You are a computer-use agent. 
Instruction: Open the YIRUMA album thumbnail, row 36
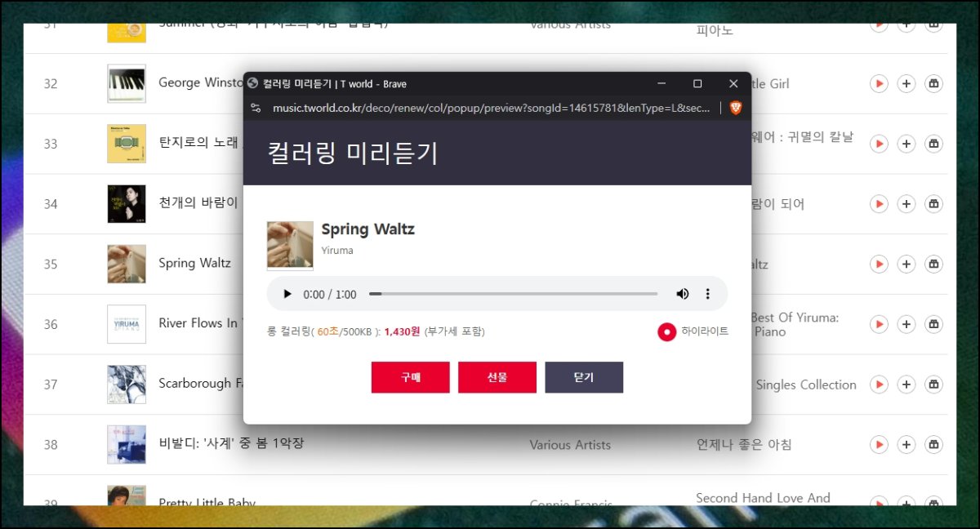(x=127, y=324)
